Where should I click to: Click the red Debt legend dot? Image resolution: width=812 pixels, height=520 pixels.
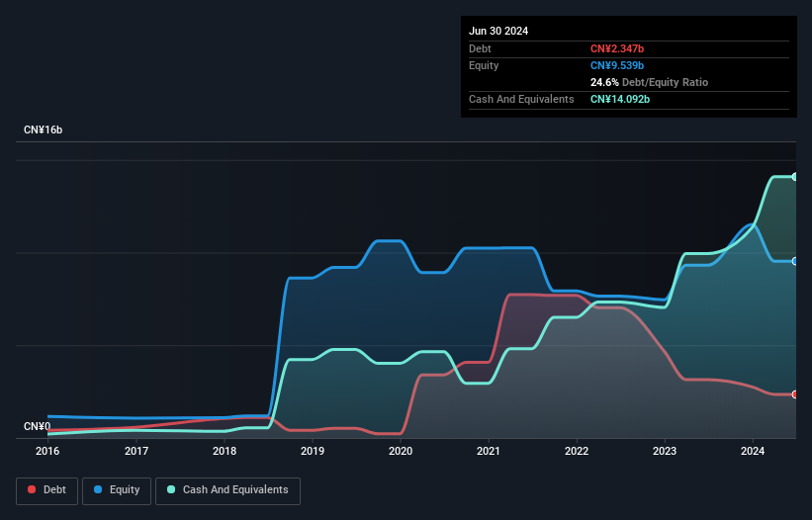pos(32,489)
